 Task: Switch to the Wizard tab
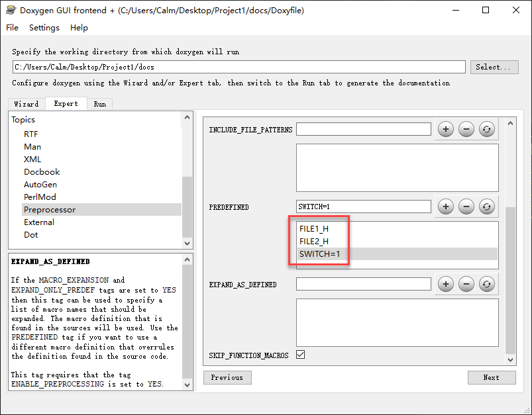27,104
